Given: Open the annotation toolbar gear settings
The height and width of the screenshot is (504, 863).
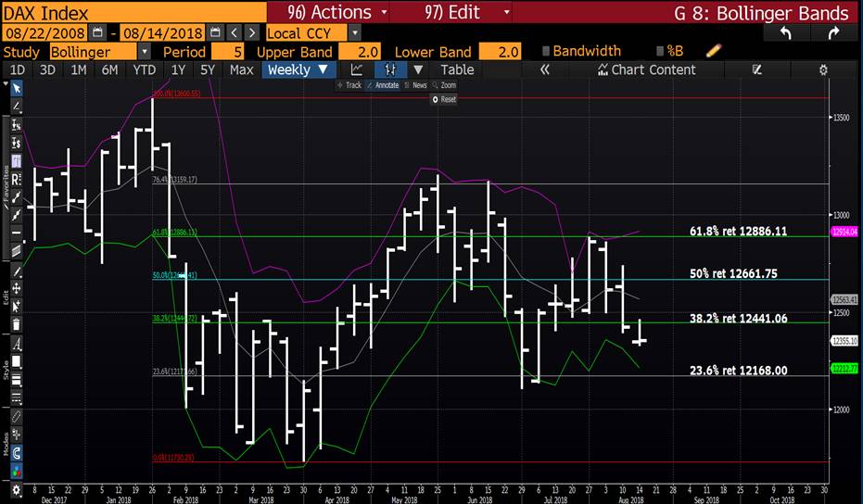Looking at the screenshot, I should [17, 490].
